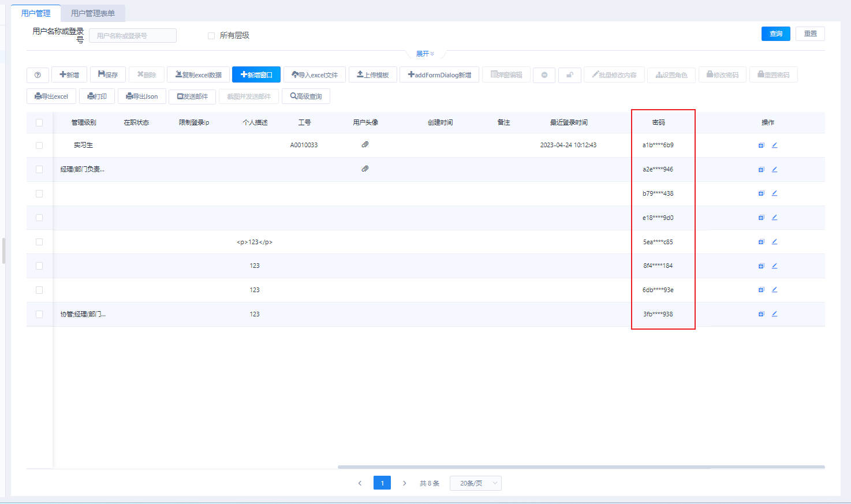The width and height of the screenshot is (851, 504).
Task: Click edit pencil icon for row e18****9d0
Action: (x=775, y=217)
